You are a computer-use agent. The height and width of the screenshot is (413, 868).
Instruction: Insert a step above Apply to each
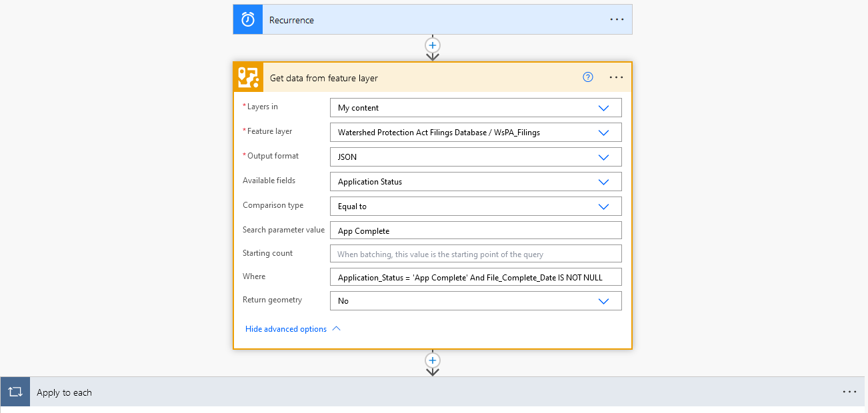point(433,360)
